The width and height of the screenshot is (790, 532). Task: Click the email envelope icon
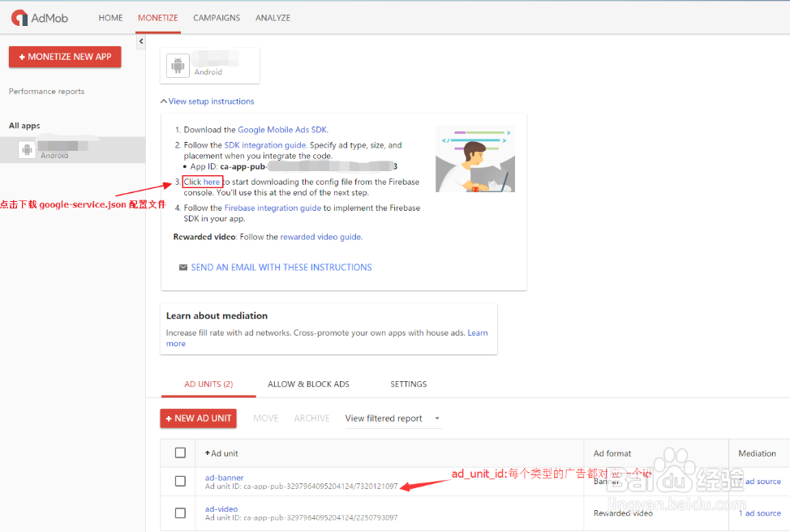coord(183,267)
